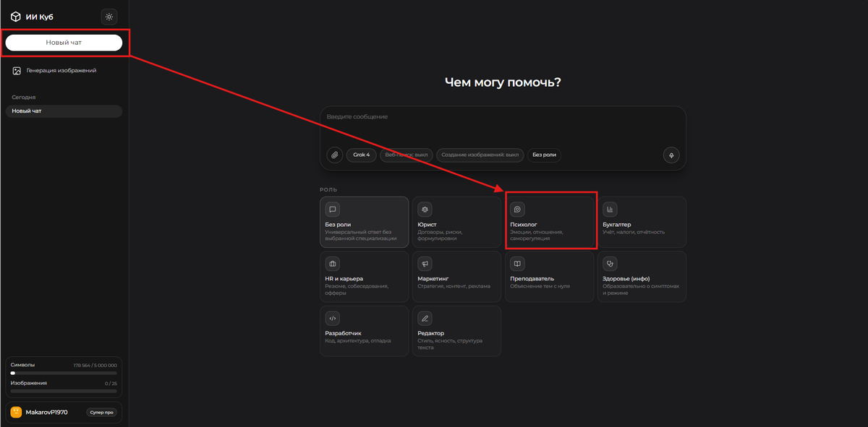The width and height of the screenshot is (868, 427).
Task: Click the image generation picture icon
Action: [17, 71]
